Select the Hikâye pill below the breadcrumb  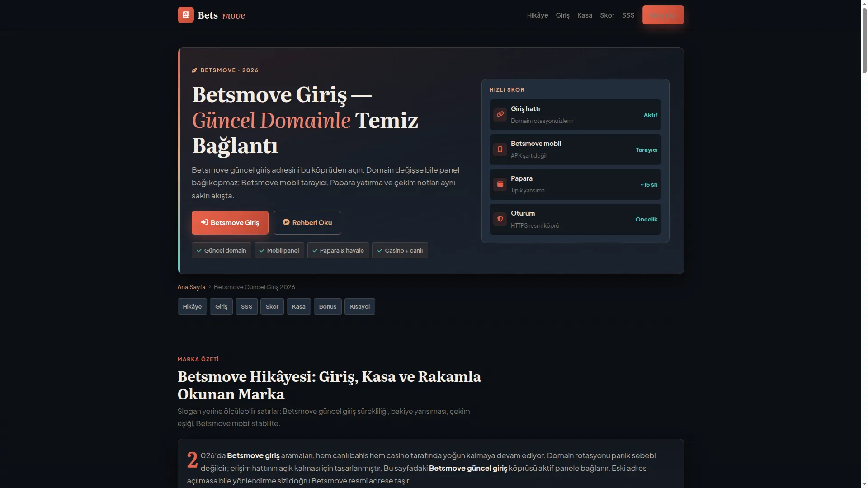coord(192,307)
